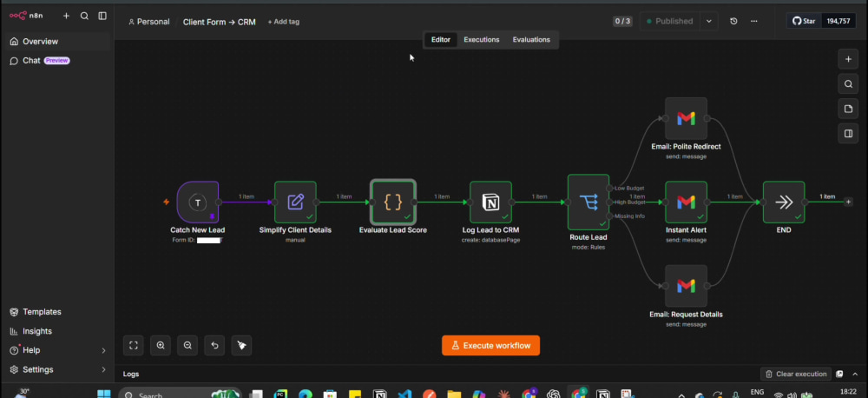This screenshot has height=398, width=868.
Task: Click + Add tag
Action: (x=284, y=22)
